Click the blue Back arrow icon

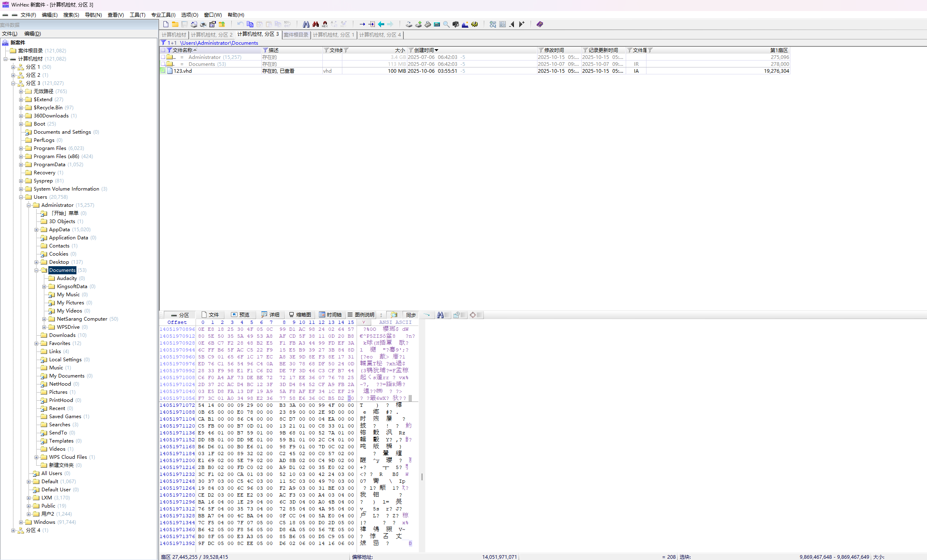[381, 24]
